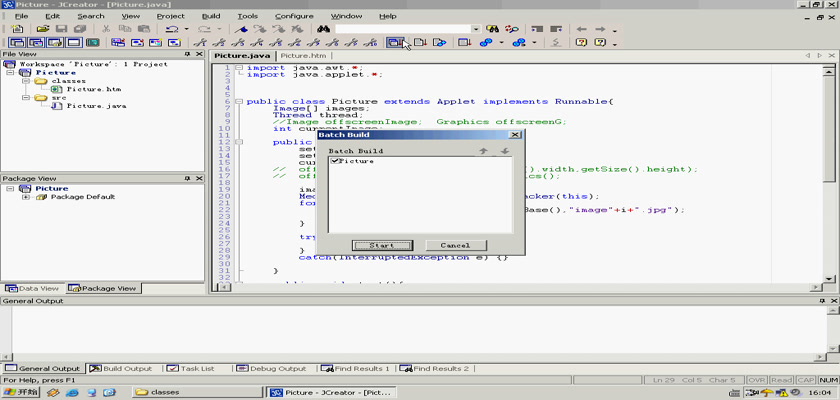Toggle the first view button on second toolbar
Viewport: 840px width, 400px height.
(17, 42)
